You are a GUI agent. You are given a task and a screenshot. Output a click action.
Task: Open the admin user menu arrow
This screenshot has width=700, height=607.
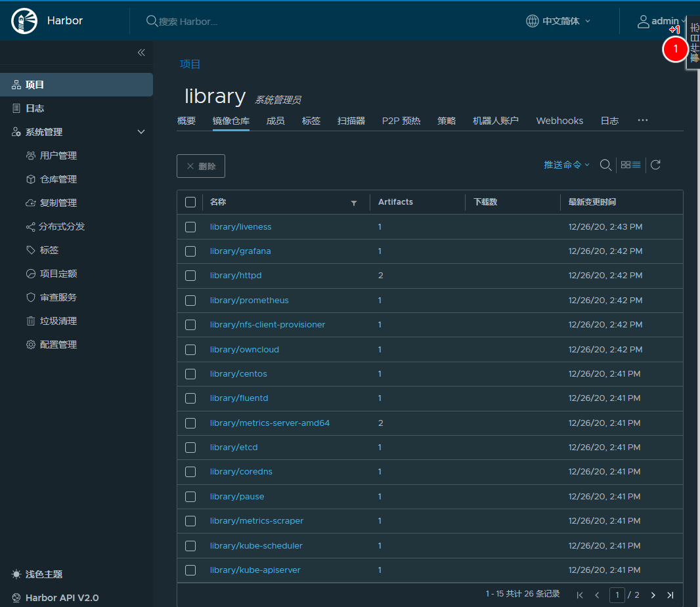tap(682, 21)
